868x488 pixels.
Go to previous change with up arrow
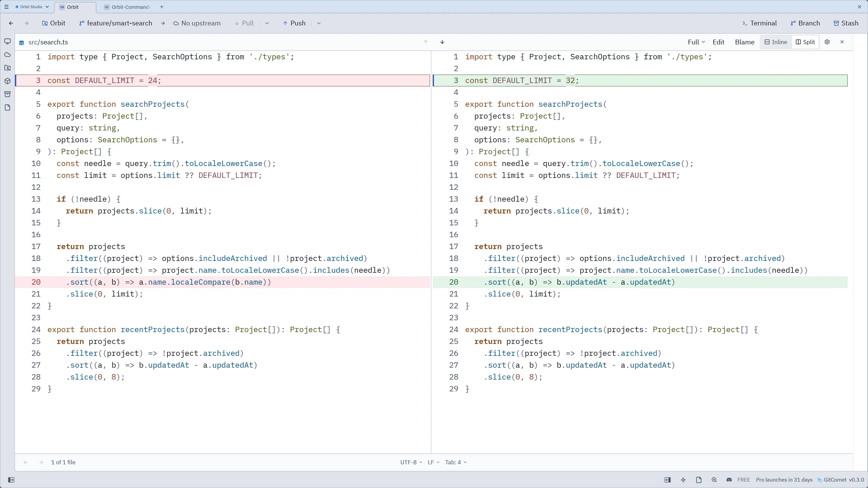(x=426, y=42)
